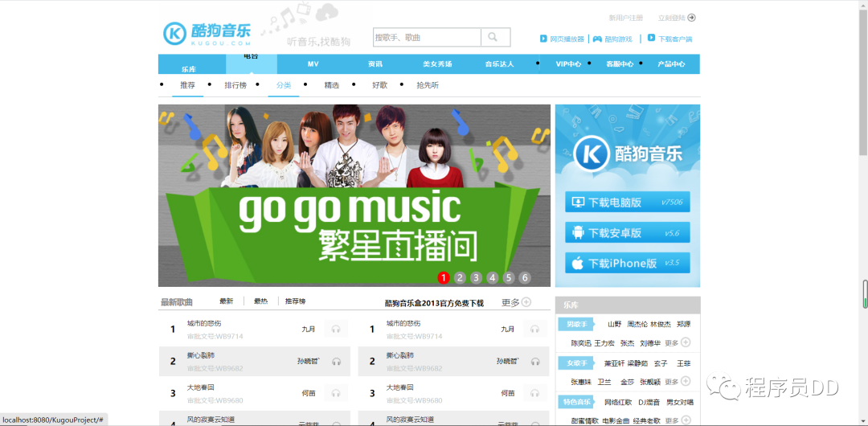Viewport: 868px width, 426px height.
Task: Select the 推荐 sub-navigation item
Action: 187,85
